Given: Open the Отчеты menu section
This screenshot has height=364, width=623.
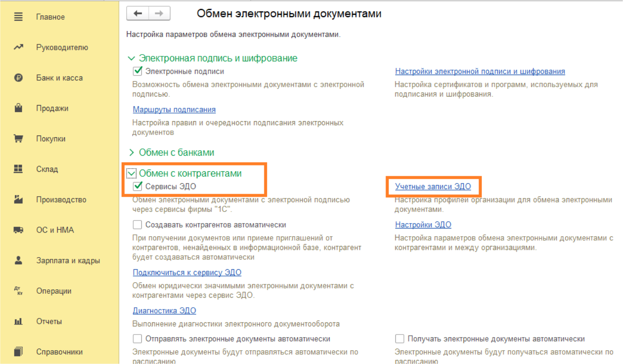Looking at the screenshot, I should [x=49, y=321].
